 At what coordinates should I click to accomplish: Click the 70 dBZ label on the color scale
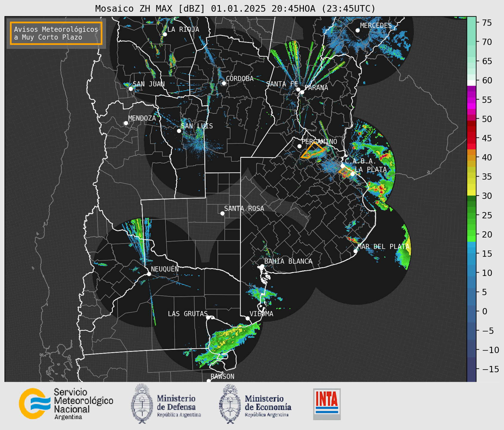coord(487,42)
